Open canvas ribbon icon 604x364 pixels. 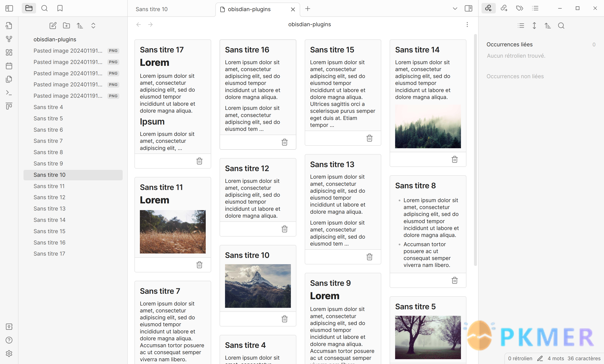9,52
